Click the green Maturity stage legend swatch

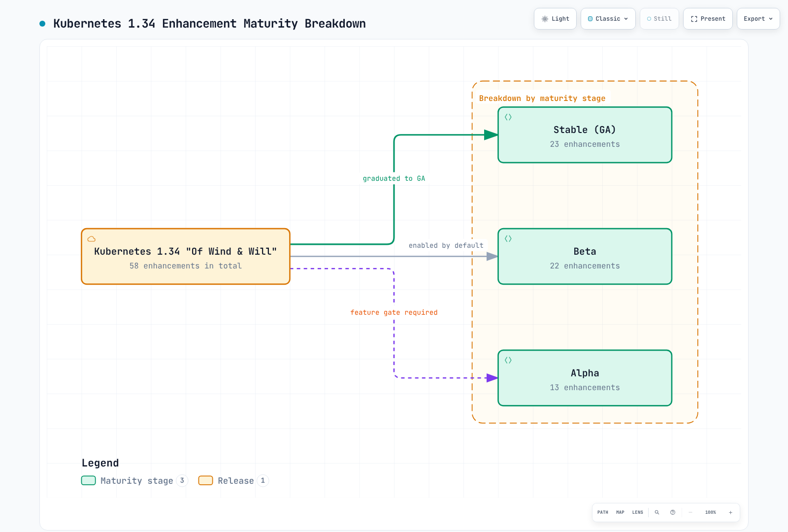[x=89, y=480]
